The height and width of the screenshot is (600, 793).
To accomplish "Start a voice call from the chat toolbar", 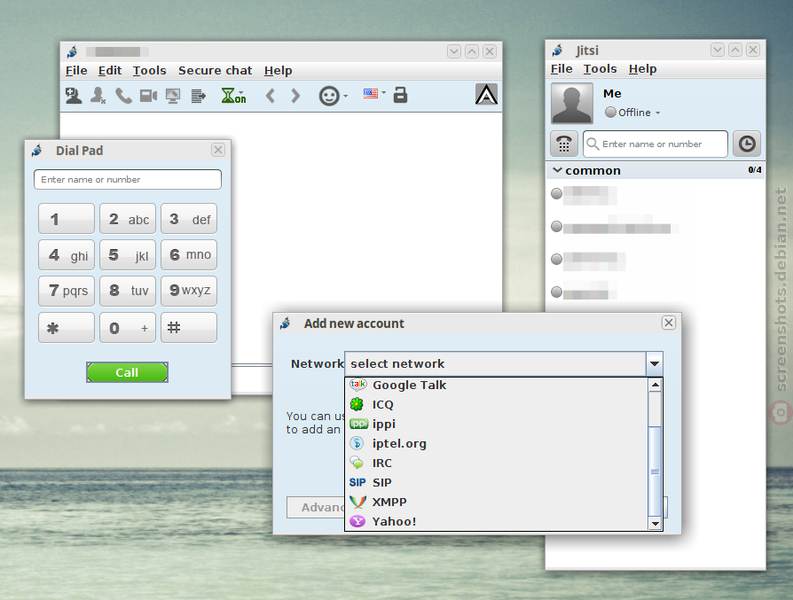I will click(x=123, y=95).
